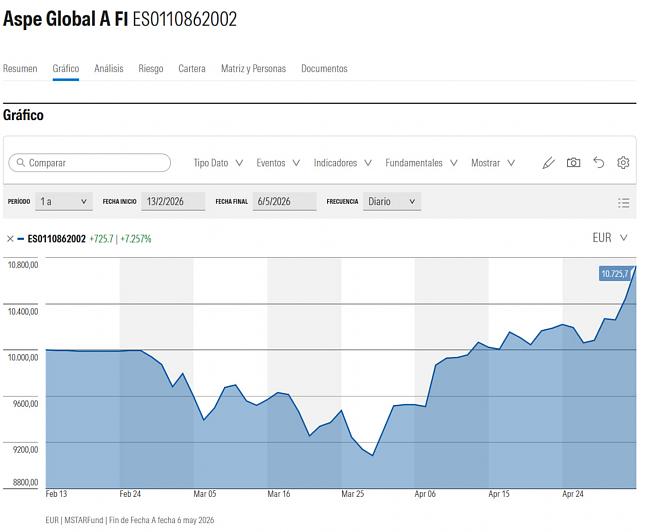Expand the Tipo Dato dropdown
The width and height of the screenshot is (650, 532).
(x=218, y=163)
